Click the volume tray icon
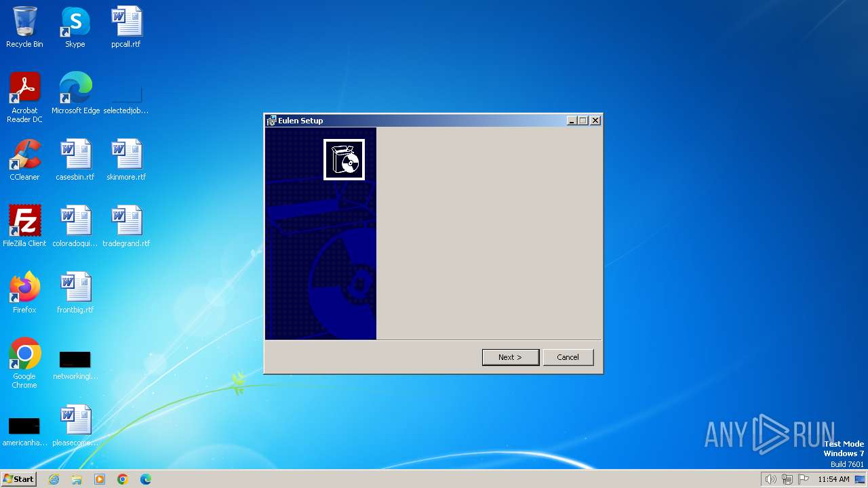The height and width of the screenshot is (488, 868). (x=770, y=479)
